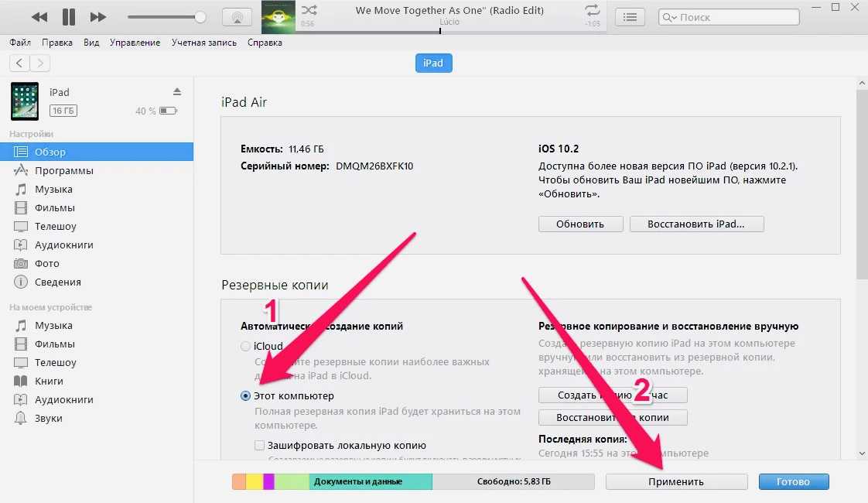The image size is (868, 503).
Task: Select the Этот компьютер backup option
Action: tap(246, 395)
